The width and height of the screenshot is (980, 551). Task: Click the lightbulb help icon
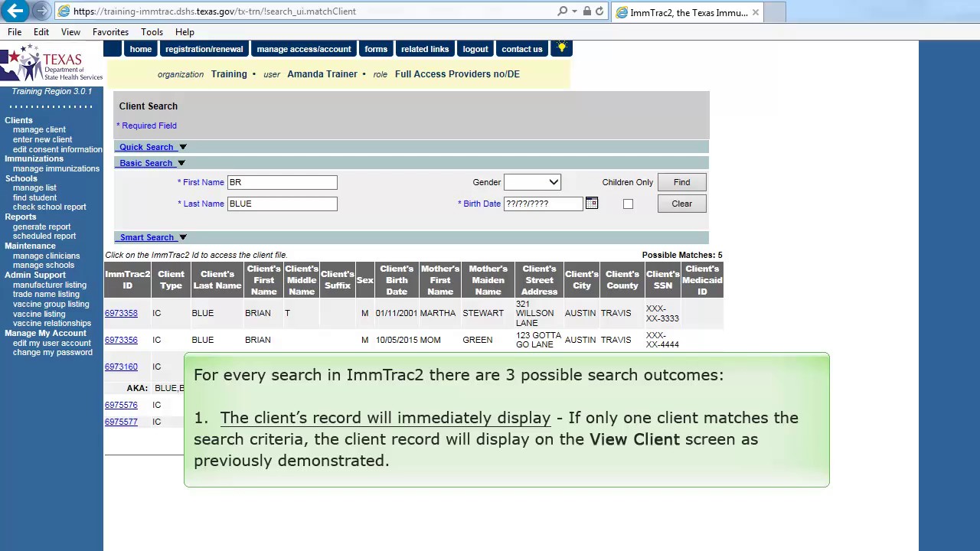click(x=561, y=48)
